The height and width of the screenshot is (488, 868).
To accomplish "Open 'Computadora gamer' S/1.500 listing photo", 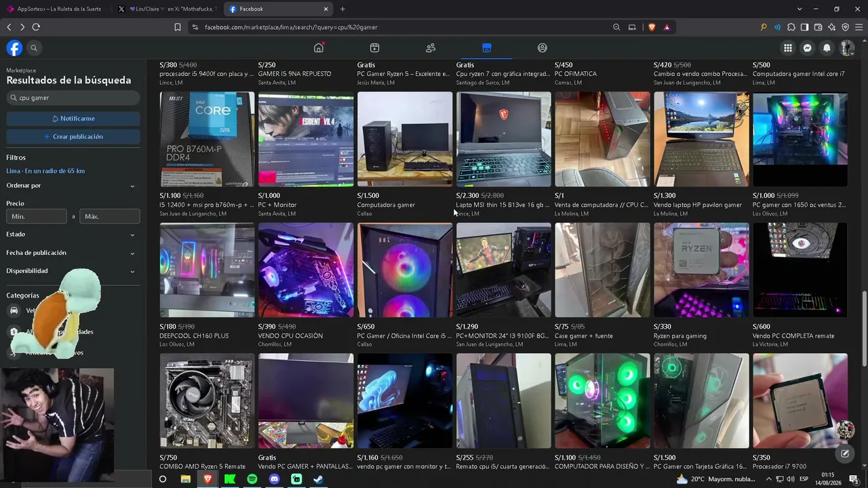I will click(405, 139).
